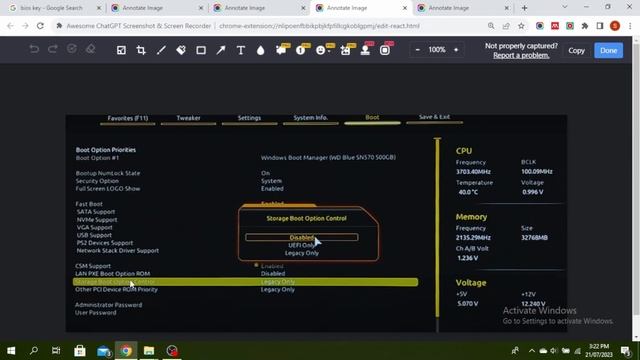
Task: Select the Highlighter tool
Action: (181, 50)
